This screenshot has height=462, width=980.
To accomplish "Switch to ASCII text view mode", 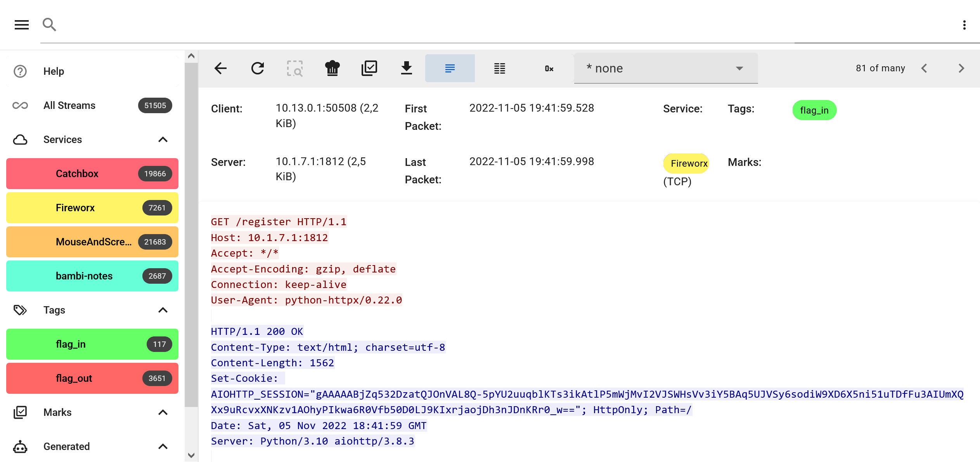I will coord(450,68).
